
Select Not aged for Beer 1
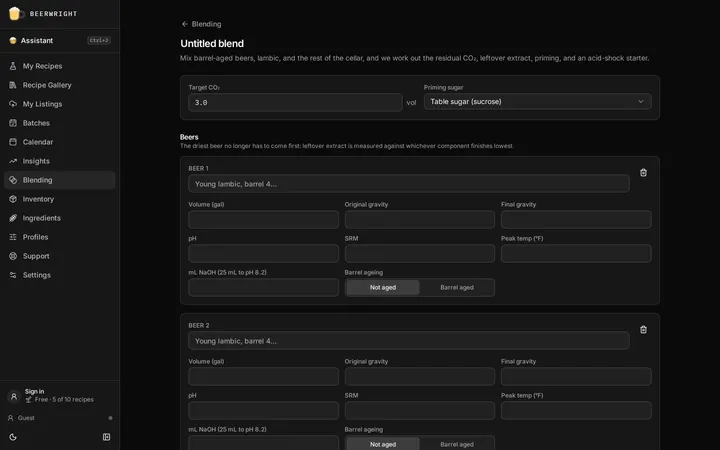(x=382, y=287)
